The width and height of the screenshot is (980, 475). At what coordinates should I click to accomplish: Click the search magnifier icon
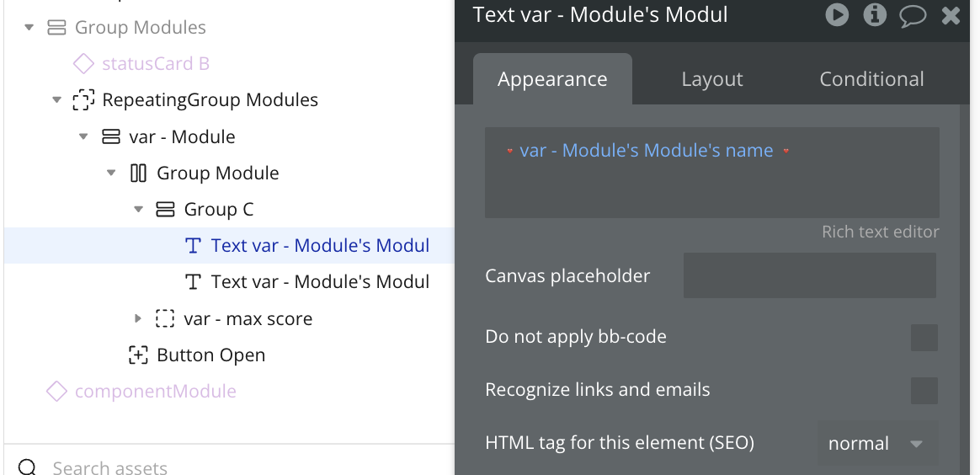[28, 467]
